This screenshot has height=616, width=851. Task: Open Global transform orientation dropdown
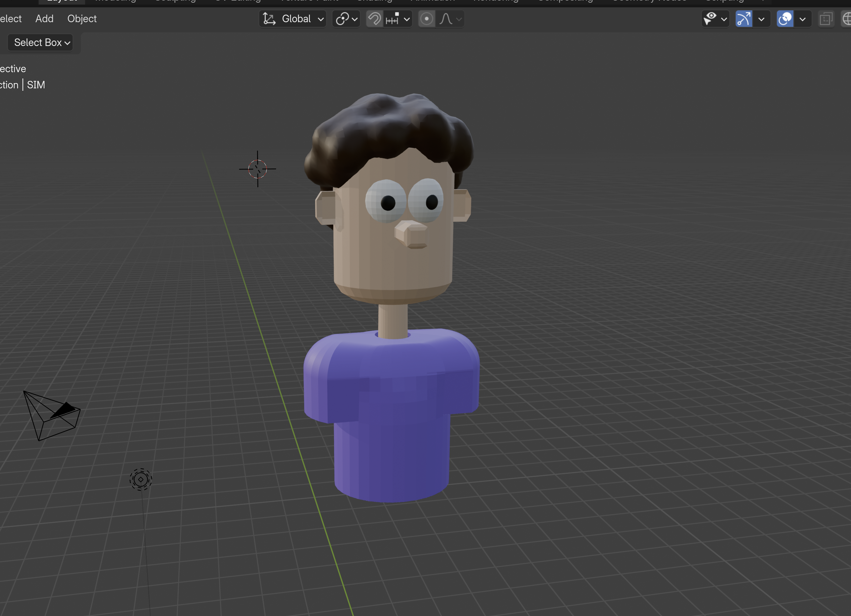[x=293, y=19]
